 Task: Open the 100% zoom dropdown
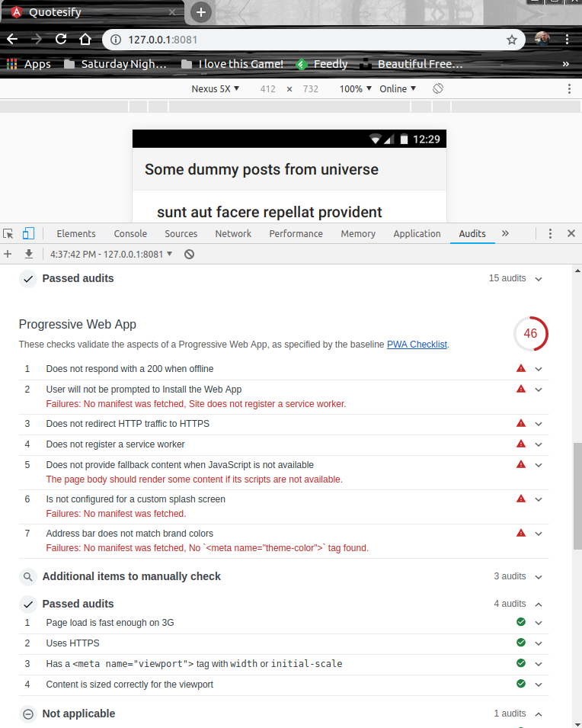point(356,88)
